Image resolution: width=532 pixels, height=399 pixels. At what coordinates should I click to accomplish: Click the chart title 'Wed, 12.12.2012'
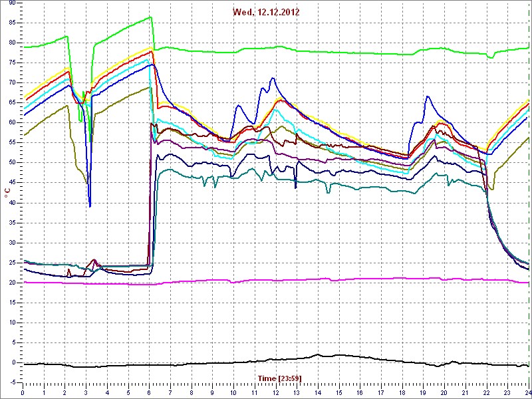(266, 12)
